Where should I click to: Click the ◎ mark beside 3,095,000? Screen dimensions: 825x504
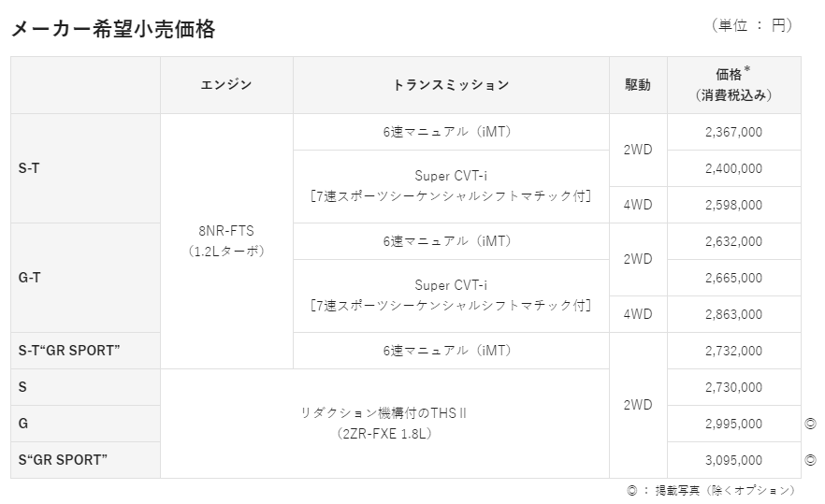pyautogui.click(x=810, y=460)
